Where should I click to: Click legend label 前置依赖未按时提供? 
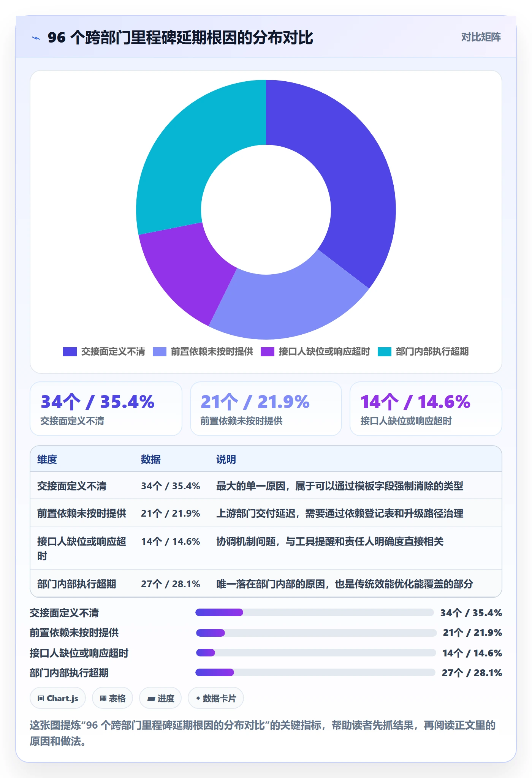(212, 352)
